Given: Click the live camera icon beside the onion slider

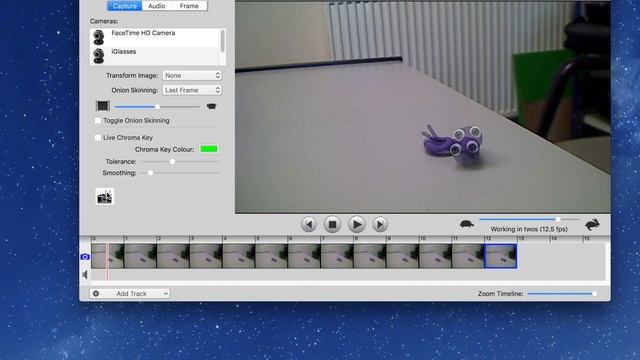Looking at the screenshot, I should tap(211, 106).
